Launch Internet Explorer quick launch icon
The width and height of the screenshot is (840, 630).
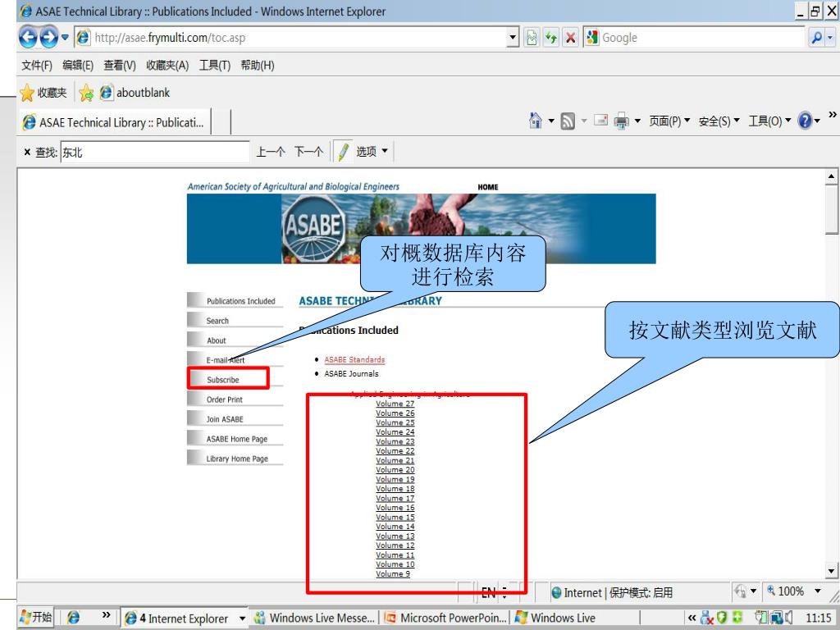click(x=73, y=618)
